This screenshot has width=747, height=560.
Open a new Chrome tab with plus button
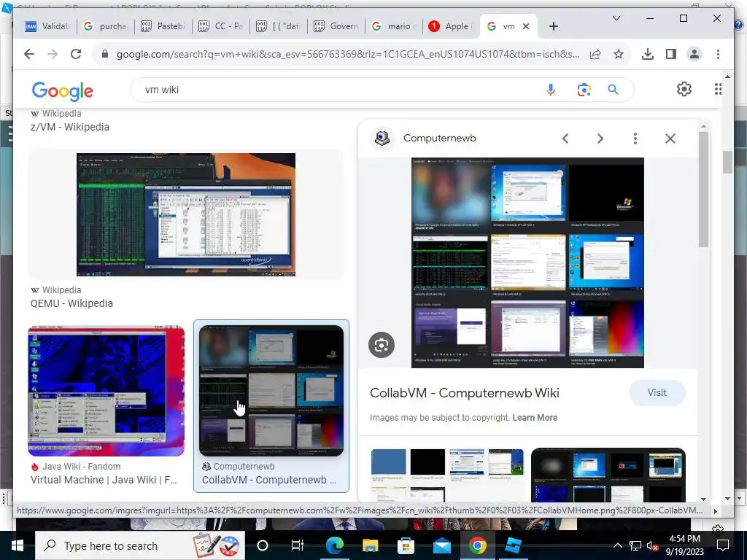pos(553,27)
